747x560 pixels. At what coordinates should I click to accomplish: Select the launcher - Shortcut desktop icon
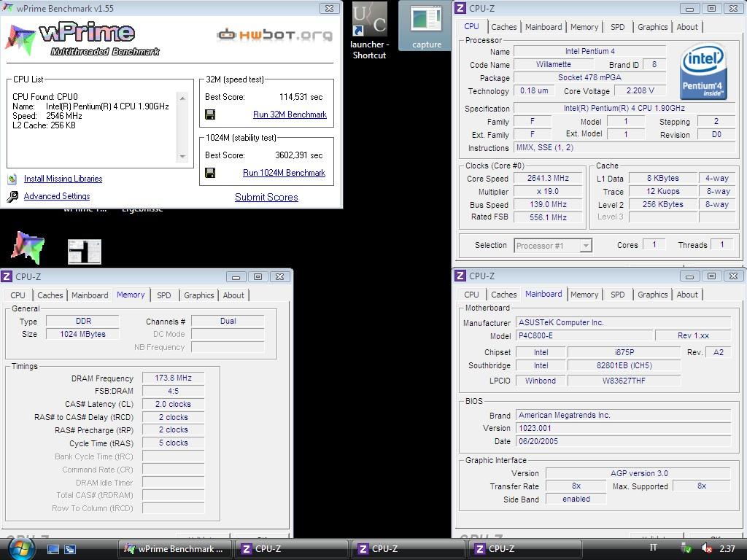coord(369,31)
